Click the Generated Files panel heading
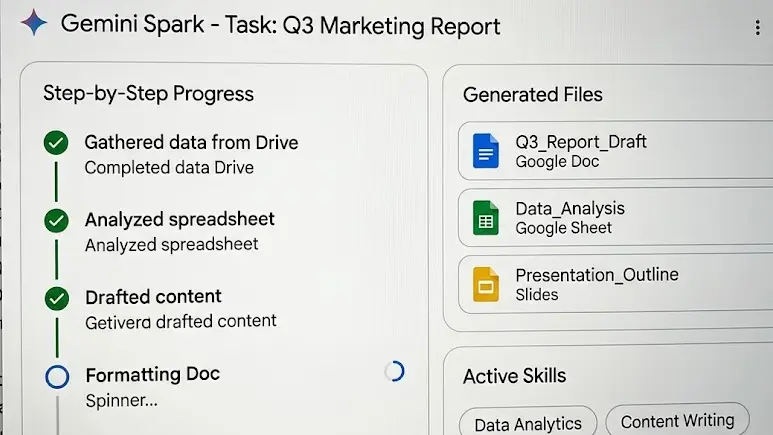Viewport: 773px width, 435px height. point(532,94)
